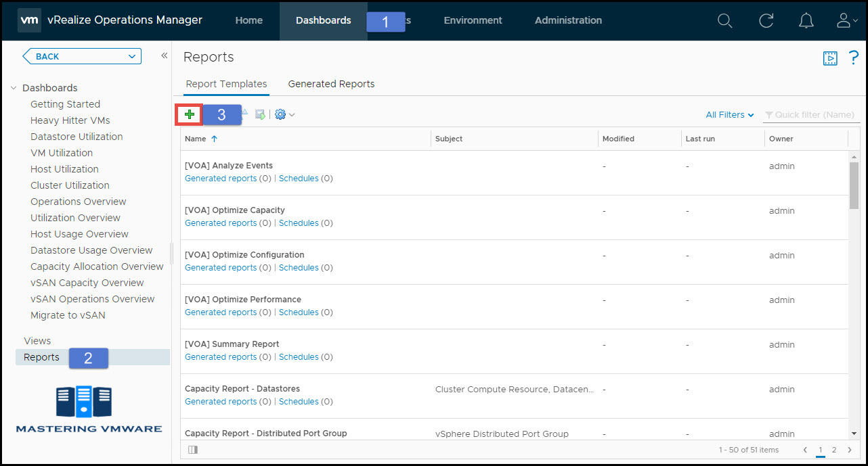Image resolution: width=868 pixels, height=466 pixels.
Task: Open the VM Utilization dashboard
Action: coord(62,153)
